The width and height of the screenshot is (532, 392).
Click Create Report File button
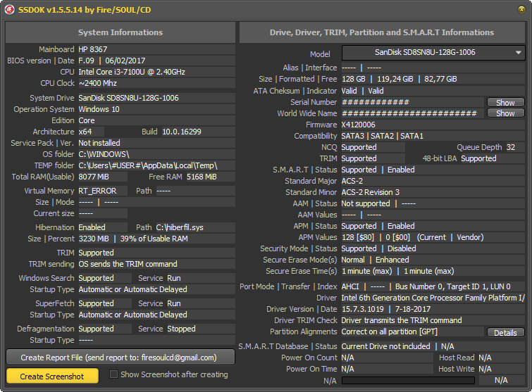(x=120, y=358)
